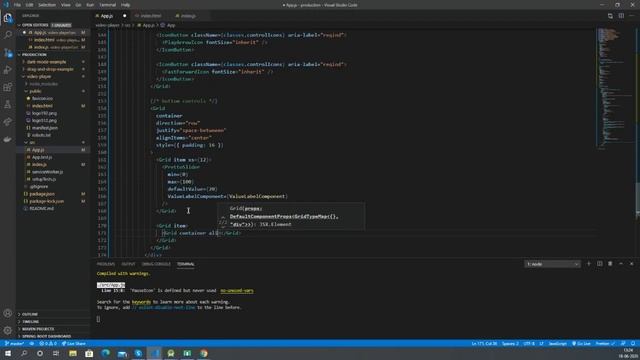Screen dimensions: 640x360
Task: Open the Docker whale view in activity bar
Action: point(8,139)
